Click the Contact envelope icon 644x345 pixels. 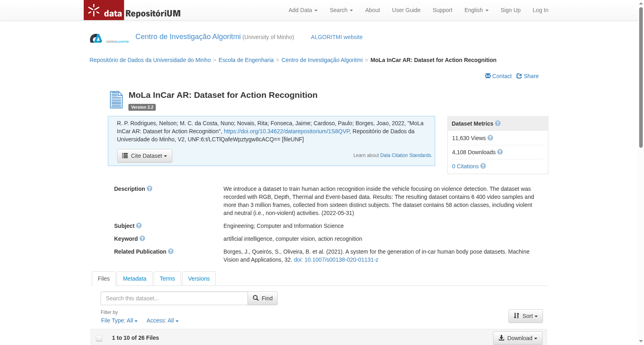pyautogui.click(x=488, y=76)
